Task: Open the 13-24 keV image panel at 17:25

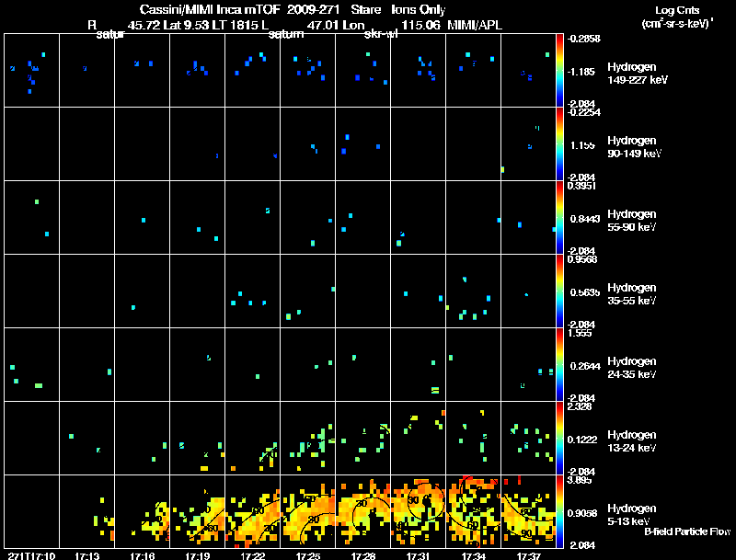Action: (x=308, y=438)
